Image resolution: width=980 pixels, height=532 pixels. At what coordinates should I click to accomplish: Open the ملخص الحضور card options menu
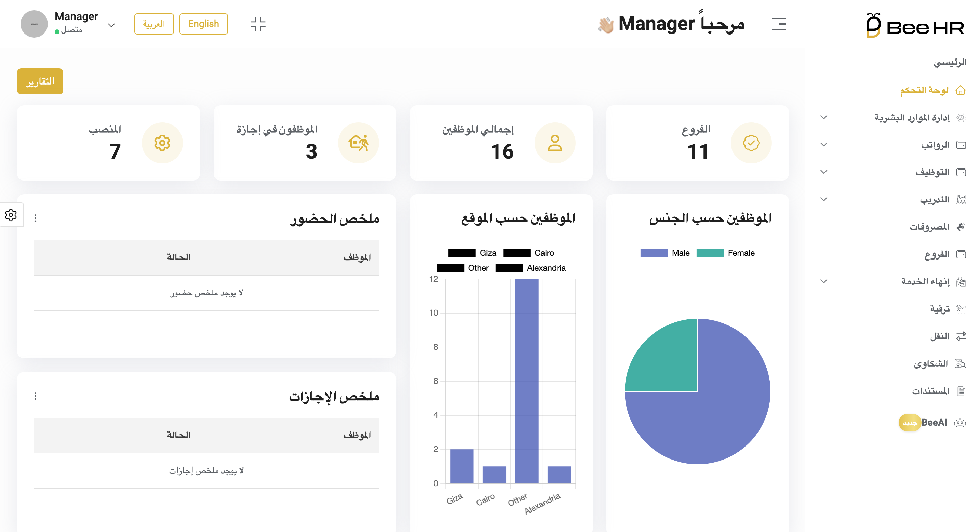point(36,218)
